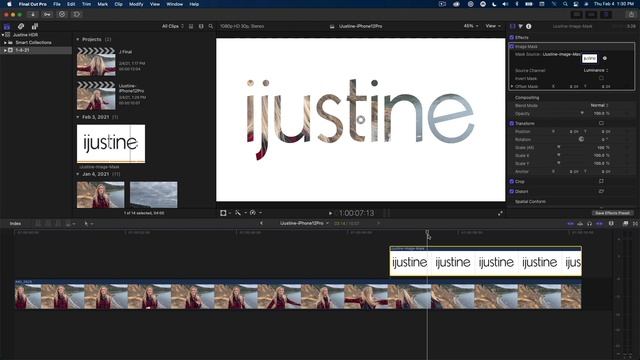Expand the Smart Collections folder
Viewport: 640px width, 360px height.
(x=5, y=42)
